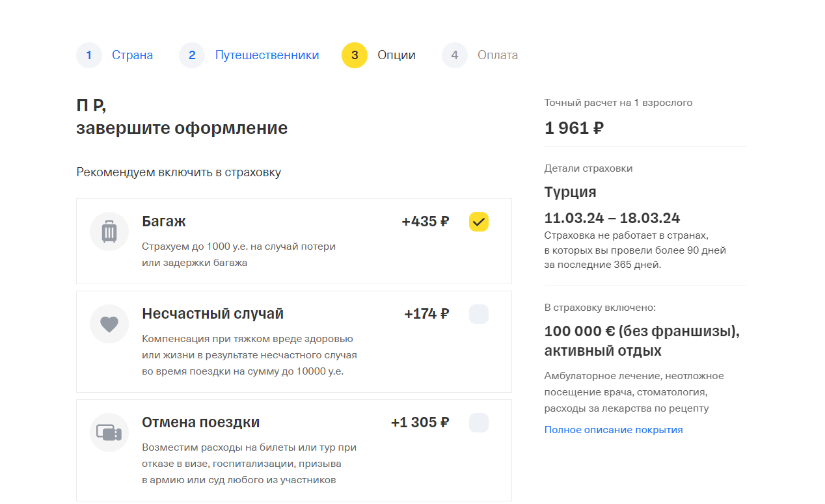Click the Детали страховки label
The width and height of the screenshot is (825, 504).
coord(589,168)
